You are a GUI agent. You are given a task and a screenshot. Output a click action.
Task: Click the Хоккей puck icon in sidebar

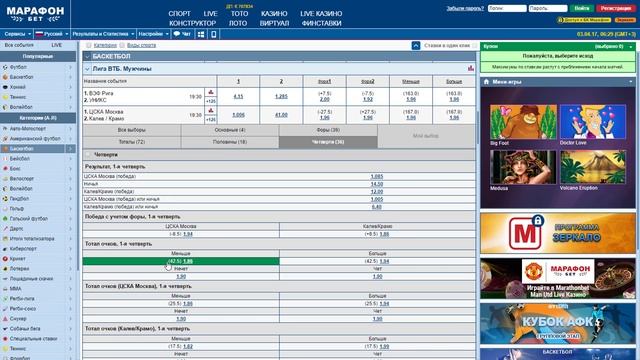pyautogui.click(x=5, y=87)
